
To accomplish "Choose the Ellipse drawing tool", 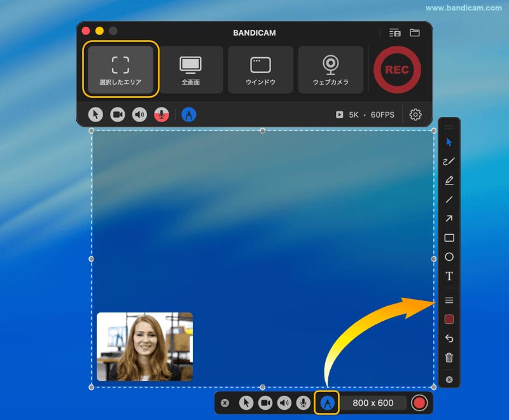I will tap(449, 256).
